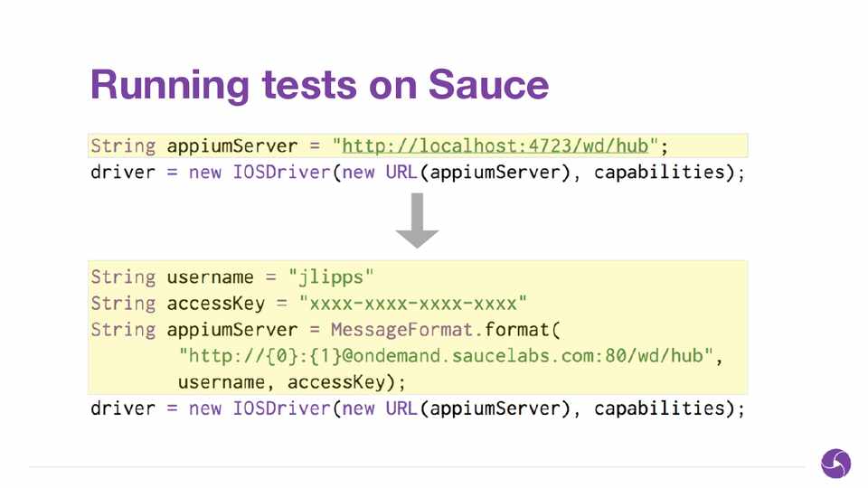Image resolution: width=868 pixels, height=488 pixels.
Task: Click 'capabilities' in the bottom driver line
Action: tap(660, 408)
